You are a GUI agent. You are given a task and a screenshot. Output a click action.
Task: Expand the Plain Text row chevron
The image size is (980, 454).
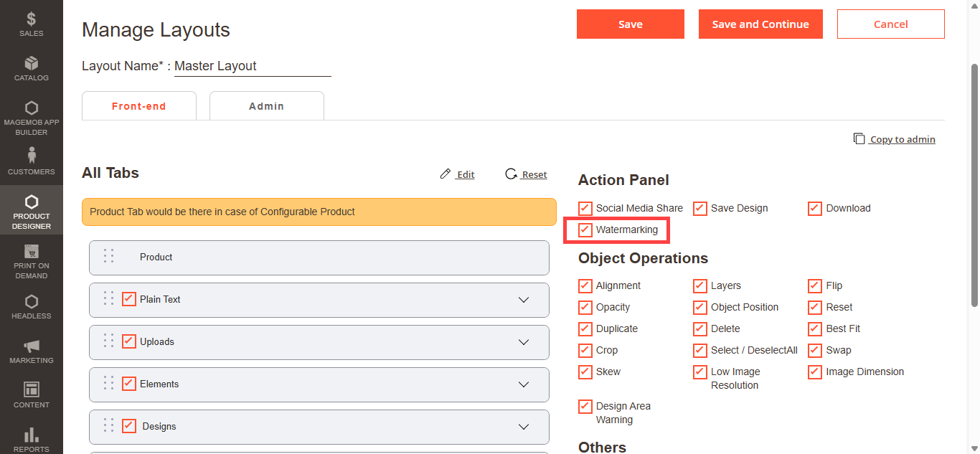click(524, 300)
